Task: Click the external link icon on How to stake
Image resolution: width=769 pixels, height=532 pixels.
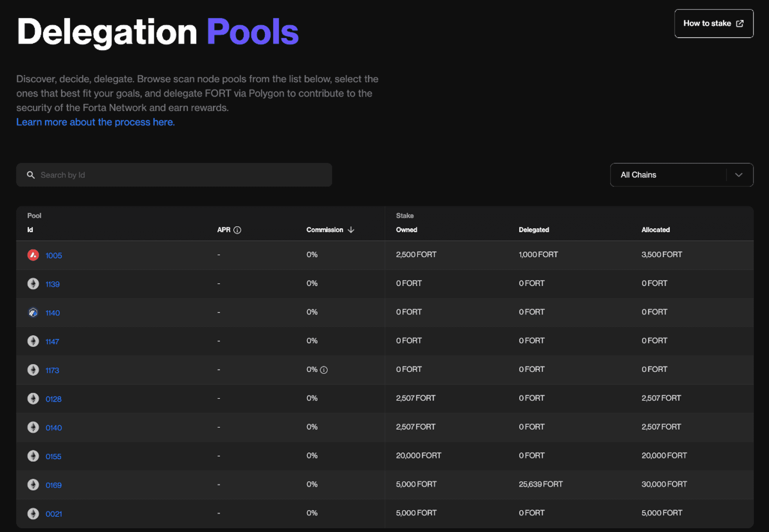Action: [x=740, y=23]
